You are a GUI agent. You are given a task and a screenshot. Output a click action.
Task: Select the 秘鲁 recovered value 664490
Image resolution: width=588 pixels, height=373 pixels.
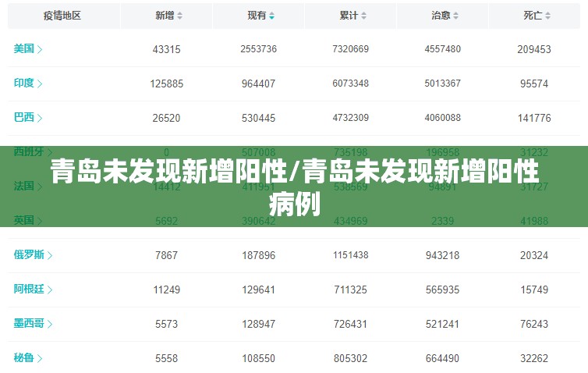click(442, 359)
